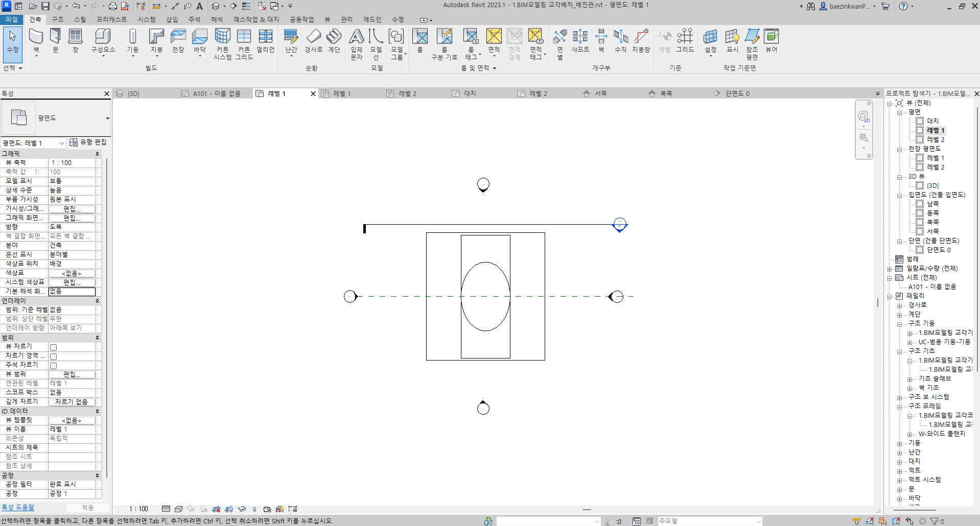Check the 주석 자르기 checkbox
980x526 pixels.
(x=54, y=366)
